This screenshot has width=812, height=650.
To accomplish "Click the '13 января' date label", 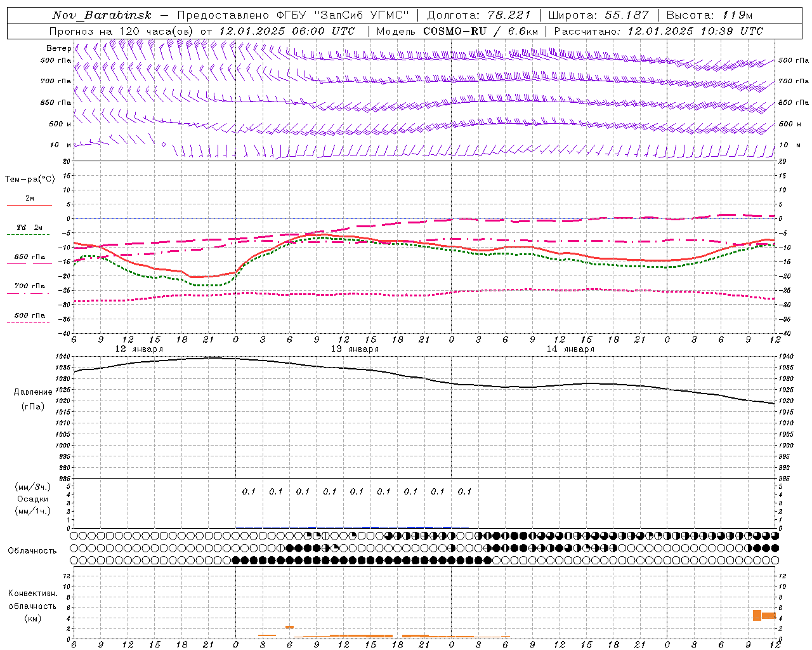I will tap(355, 349).
